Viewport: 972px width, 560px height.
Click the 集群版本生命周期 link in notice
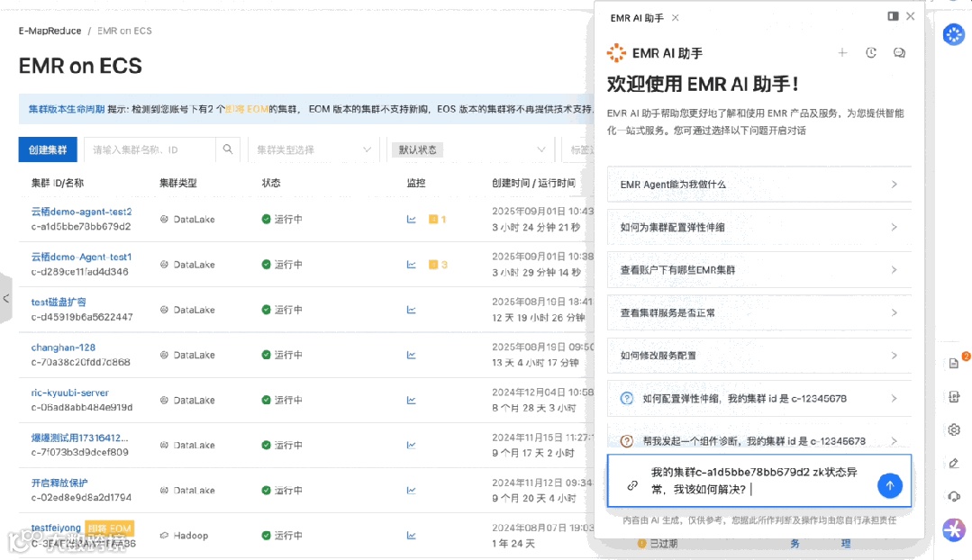click(x=67, y=109)
